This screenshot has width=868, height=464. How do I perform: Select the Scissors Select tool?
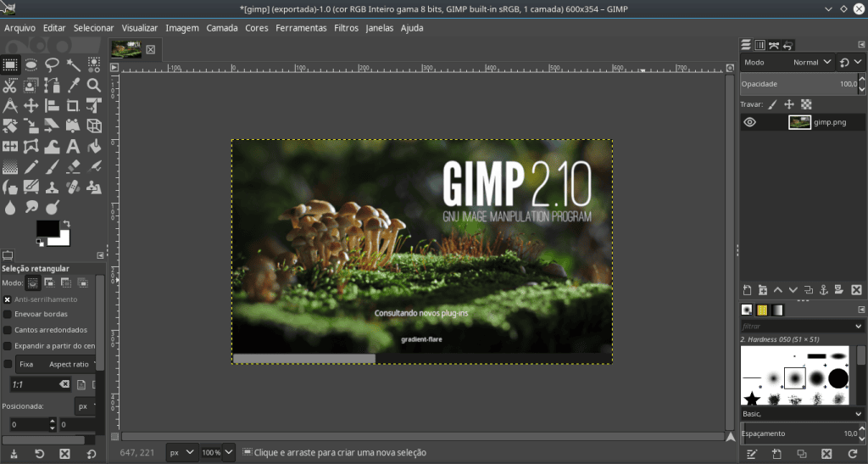click(x=10, y=86)
